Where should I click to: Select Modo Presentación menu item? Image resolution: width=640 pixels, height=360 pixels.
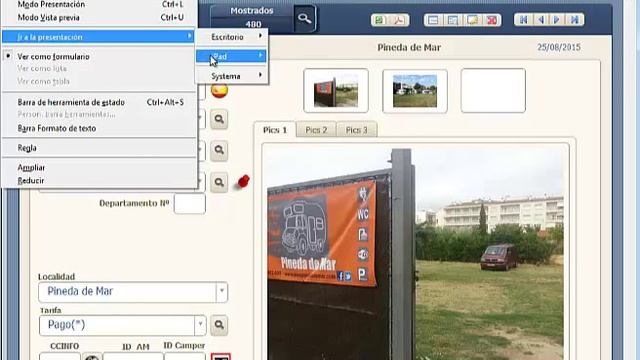(99, 4)
